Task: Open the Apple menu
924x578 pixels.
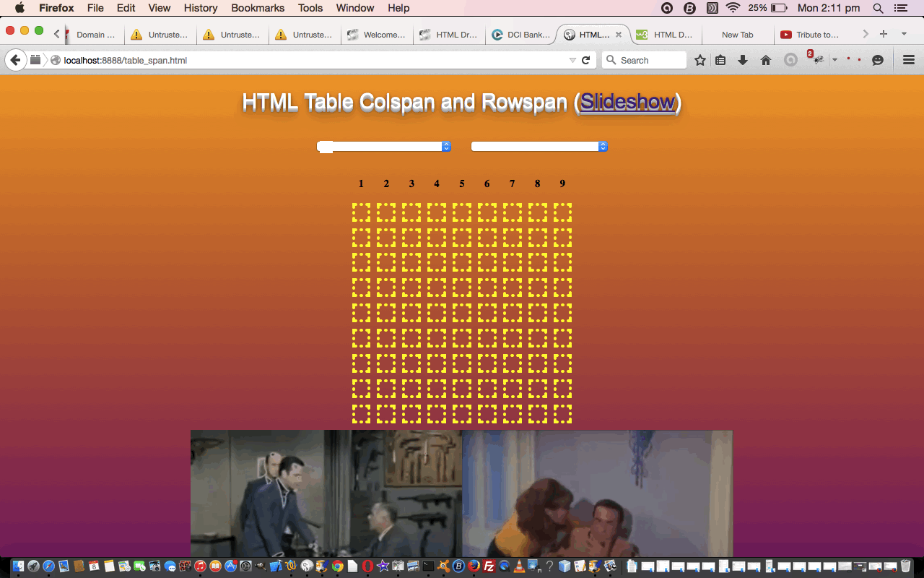Action: (x=19, y=8)
